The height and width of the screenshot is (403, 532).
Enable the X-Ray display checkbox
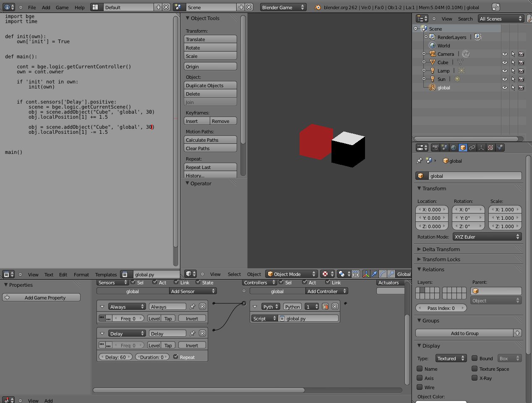coord(475,378)
